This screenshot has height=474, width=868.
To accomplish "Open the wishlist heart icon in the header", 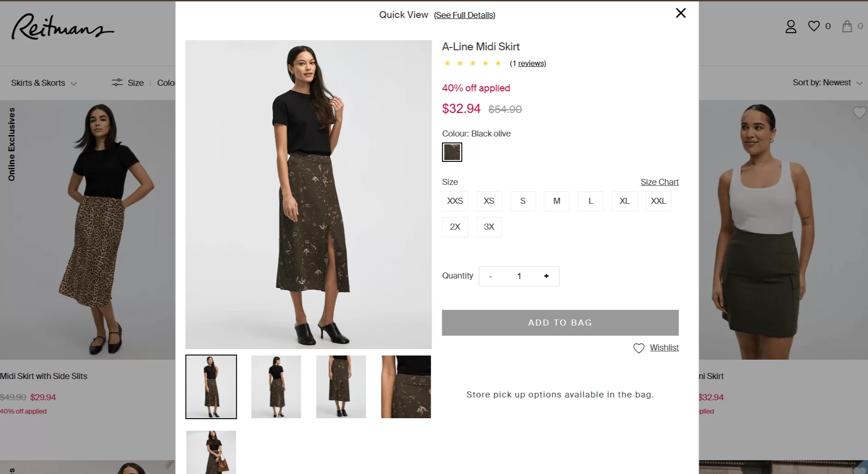I will click(x=814, y=26).
